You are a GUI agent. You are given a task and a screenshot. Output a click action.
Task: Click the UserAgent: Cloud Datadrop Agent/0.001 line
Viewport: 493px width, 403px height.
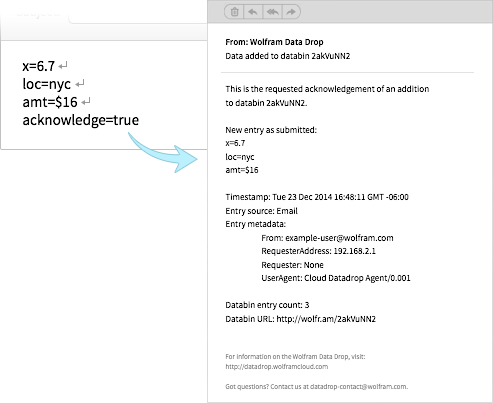click(x=336, y=278)
